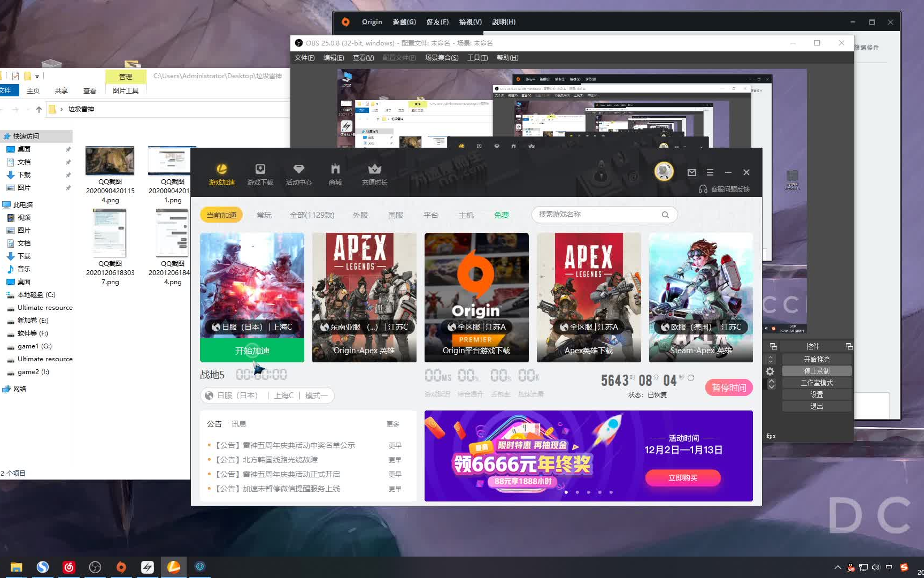The height and width of the screenshot is (578, 924).
Task: Open 更多 link in announcements panel
Action: 393,424
